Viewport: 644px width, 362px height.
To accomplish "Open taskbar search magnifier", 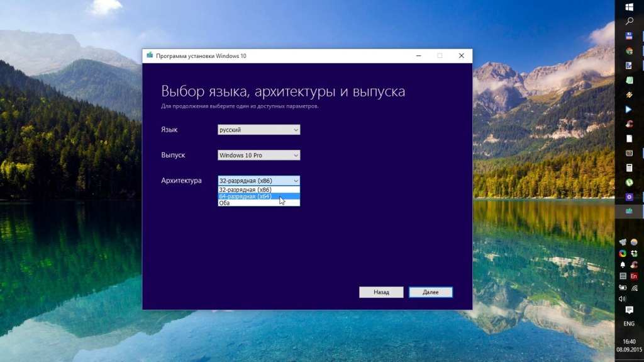I will pos(629,21).
